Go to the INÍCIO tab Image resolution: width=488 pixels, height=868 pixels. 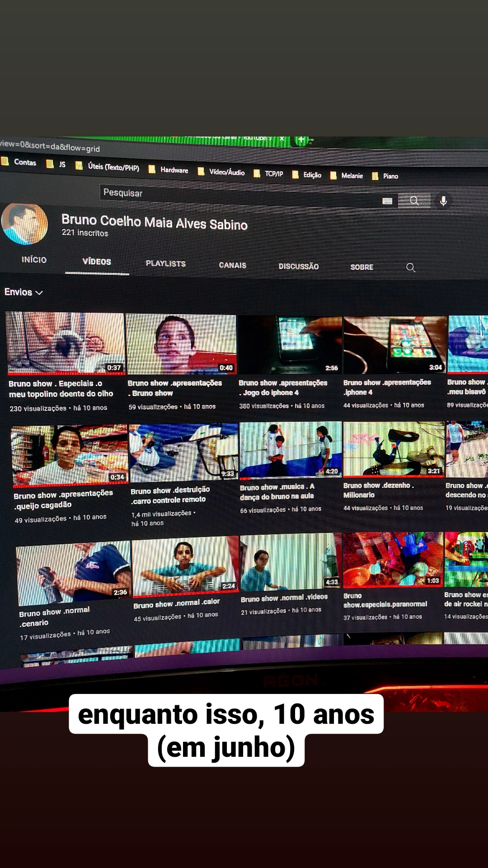coord(34,259)
